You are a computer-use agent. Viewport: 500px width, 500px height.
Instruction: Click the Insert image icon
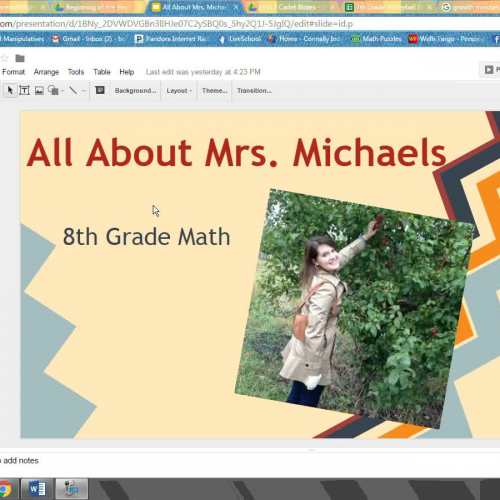[x=39, y=90]
